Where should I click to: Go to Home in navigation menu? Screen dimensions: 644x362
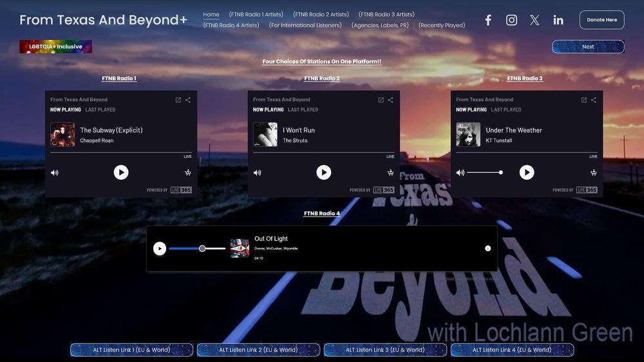pyautogui.click(x=211, y=14)
